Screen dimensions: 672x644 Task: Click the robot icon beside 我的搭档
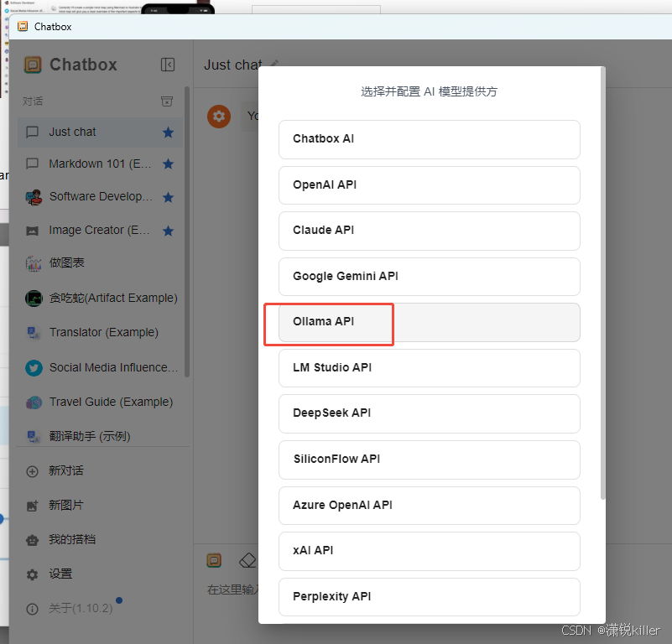[x=32, y=540]
